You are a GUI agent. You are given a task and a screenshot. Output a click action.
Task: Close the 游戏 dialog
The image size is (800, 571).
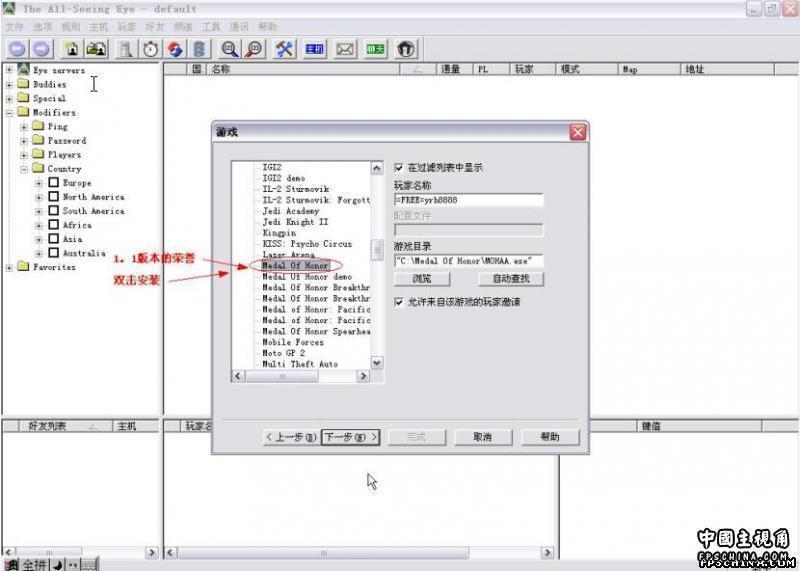[578, 132]
